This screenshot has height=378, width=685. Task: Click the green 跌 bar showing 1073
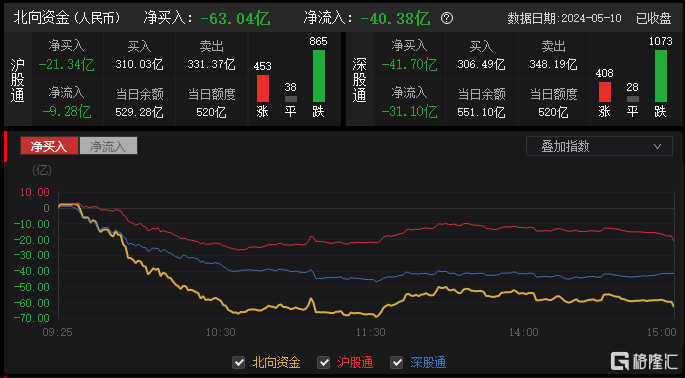pos(661,76)
